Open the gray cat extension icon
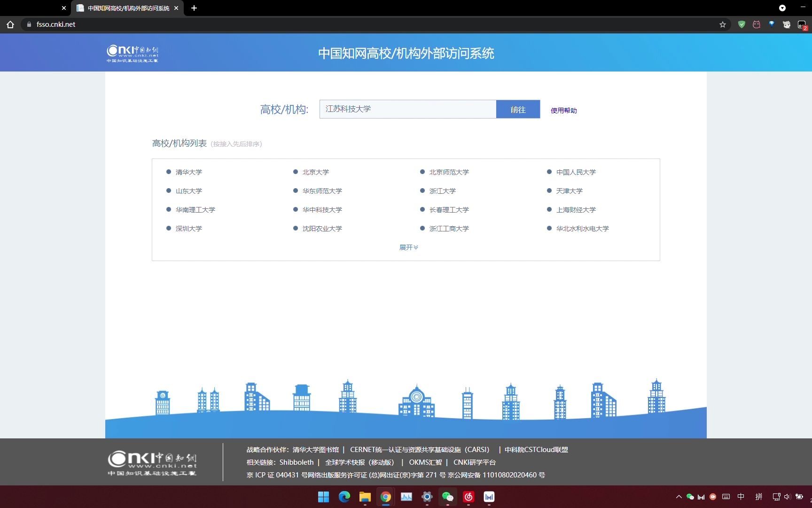 pos(787,24)
